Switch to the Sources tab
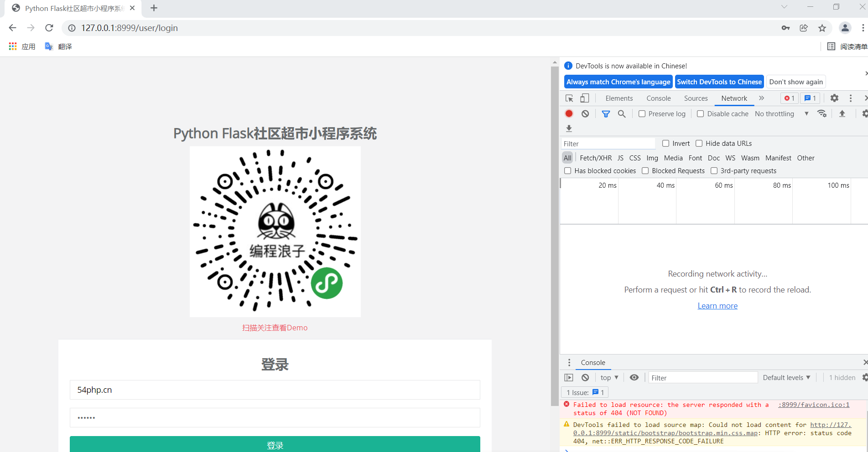Screen dimensions: 868x452 pos(696,98)
